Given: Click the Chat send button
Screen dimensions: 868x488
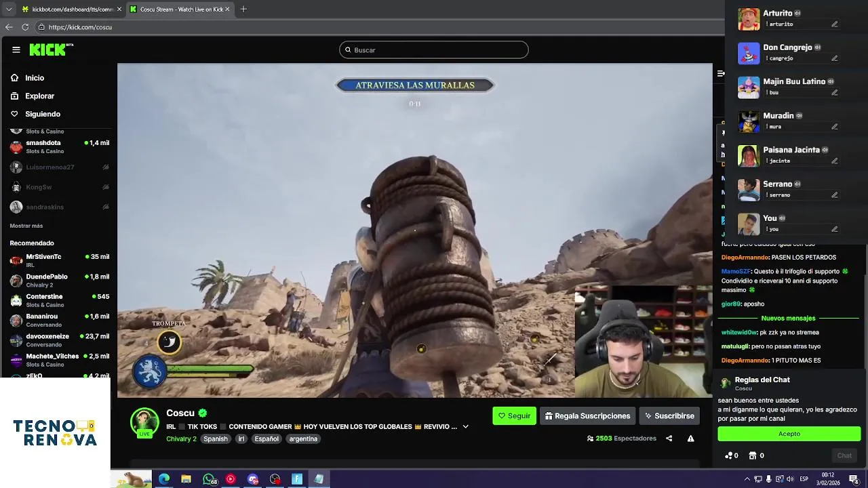Looking at the screenshot, I should pyautogui.click(x=844, y=455).
